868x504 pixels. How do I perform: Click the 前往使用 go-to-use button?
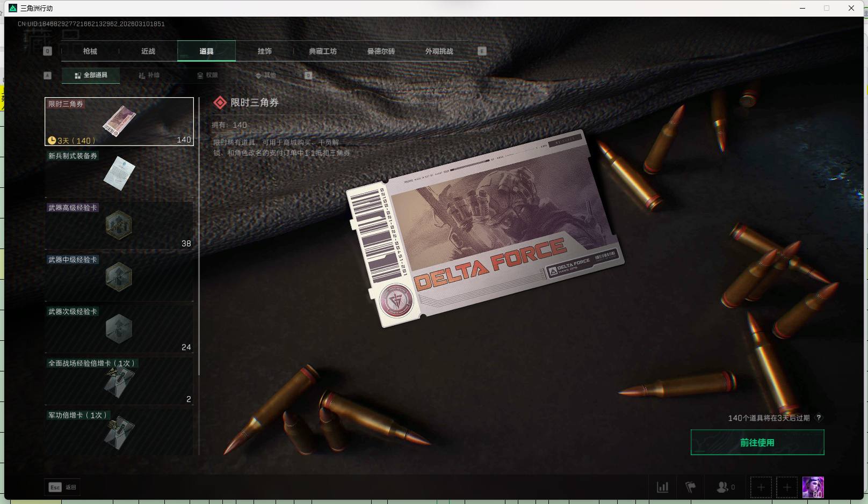pos(757,442)
